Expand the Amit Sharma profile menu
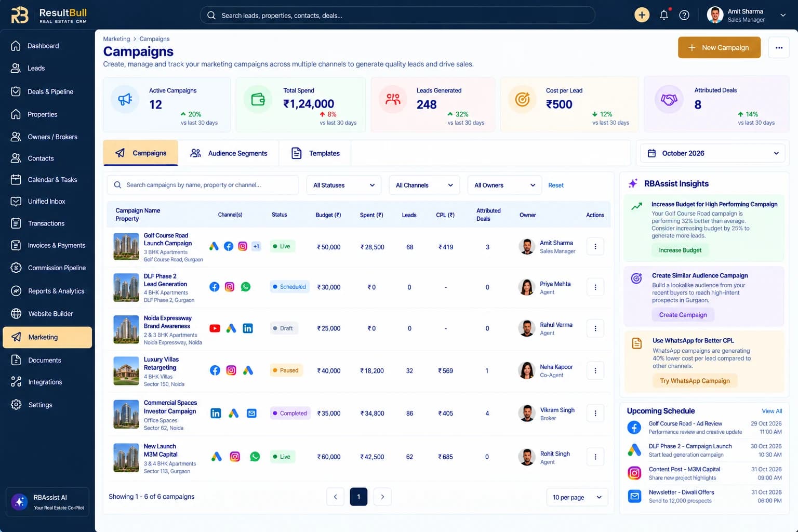The height and width of the screenshot is (532, 798). (x=747, y=15)
